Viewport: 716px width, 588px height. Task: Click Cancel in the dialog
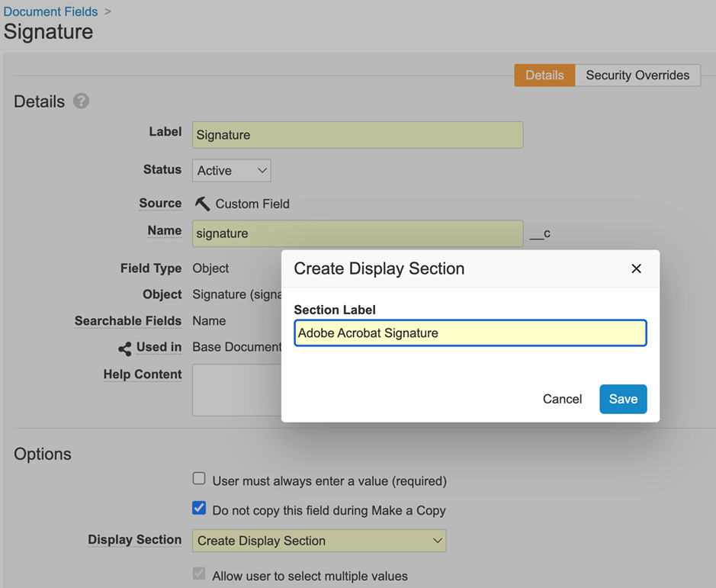562,399
